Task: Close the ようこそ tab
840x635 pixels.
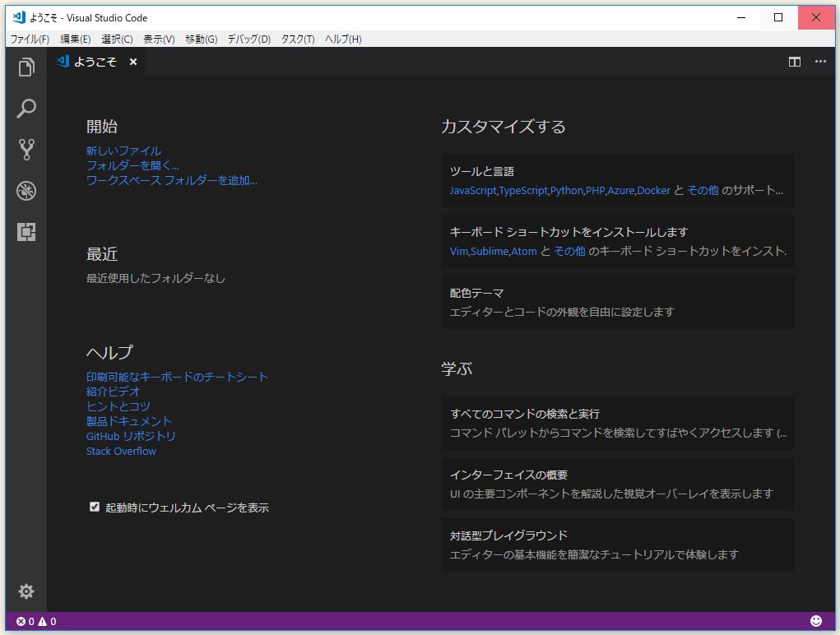Action: [x=132, y=63]
